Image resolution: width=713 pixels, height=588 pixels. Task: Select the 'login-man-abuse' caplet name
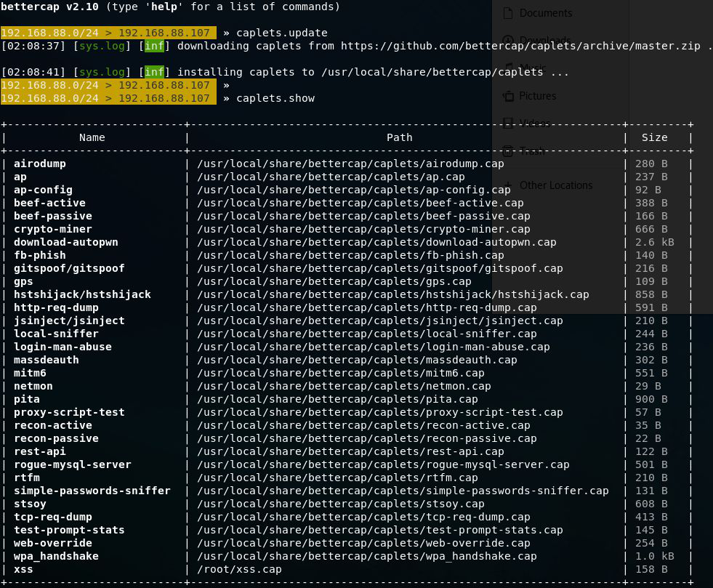[x=63, y=347]
